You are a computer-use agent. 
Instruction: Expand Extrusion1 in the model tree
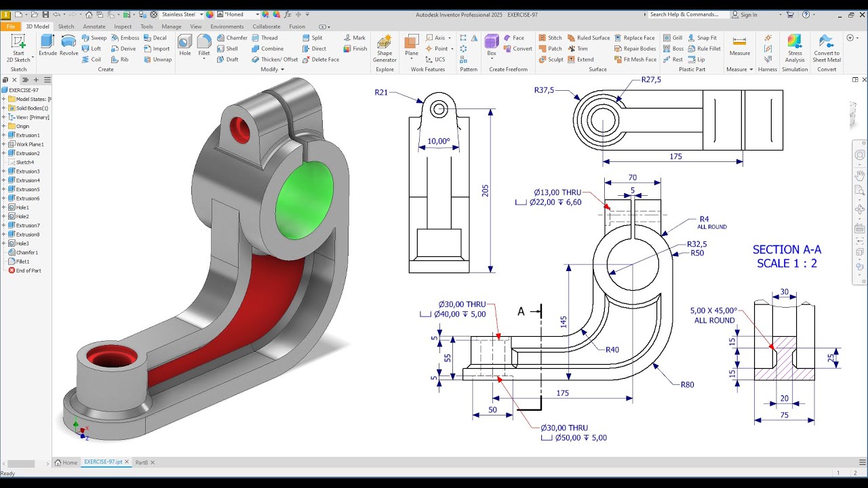(3, 135)
